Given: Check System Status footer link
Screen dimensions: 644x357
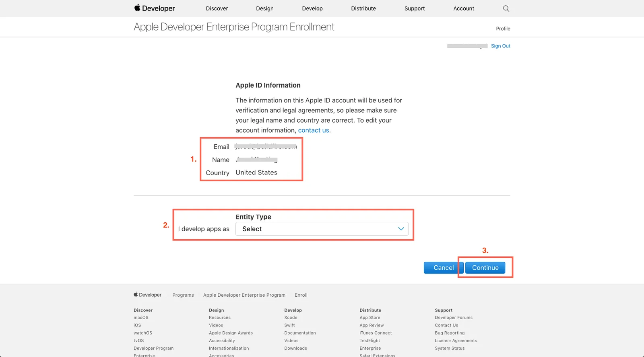Looking at the screenshot, I should 450,348.
